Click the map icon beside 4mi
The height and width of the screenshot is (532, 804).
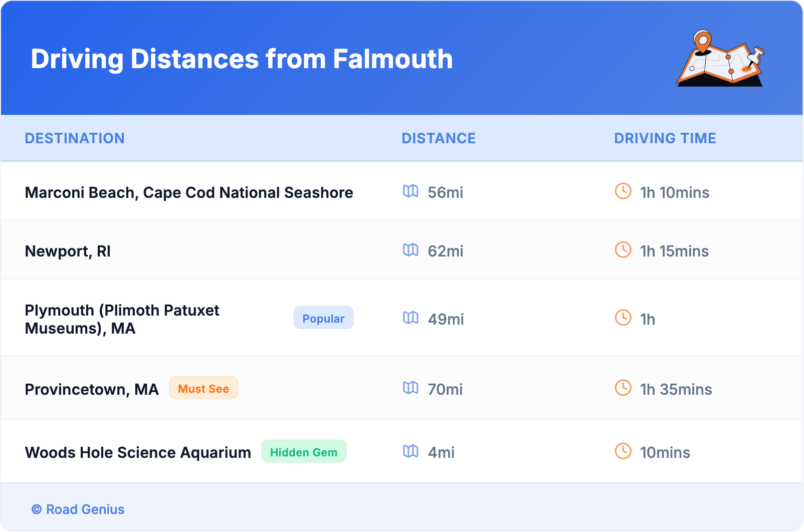point(411,451)
